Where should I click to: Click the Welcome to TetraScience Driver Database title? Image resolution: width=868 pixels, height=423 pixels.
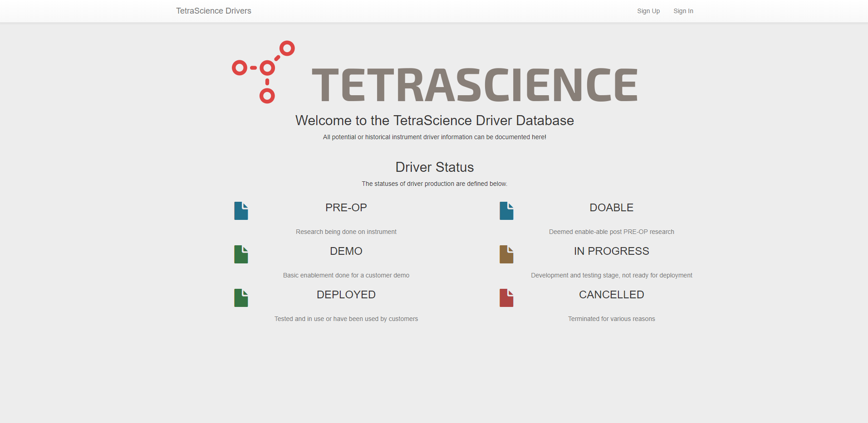click(434, 121)
